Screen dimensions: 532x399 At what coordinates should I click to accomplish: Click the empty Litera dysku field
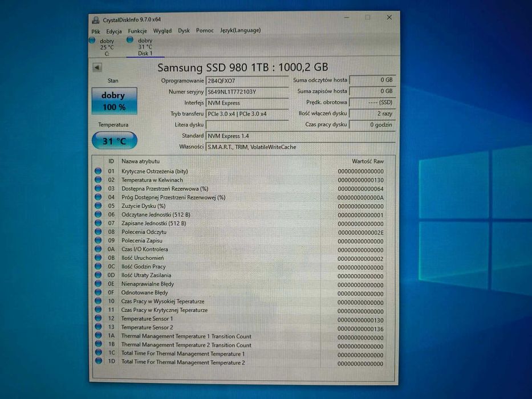[247, 124]
